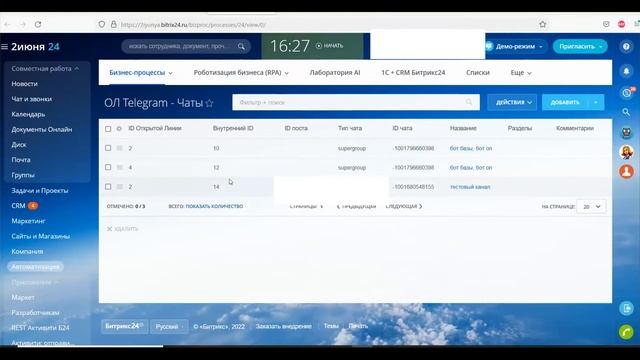Screen dimensions: 640x360
Task: Open the page size dropdown showing 20
Action: pos(591,207)
